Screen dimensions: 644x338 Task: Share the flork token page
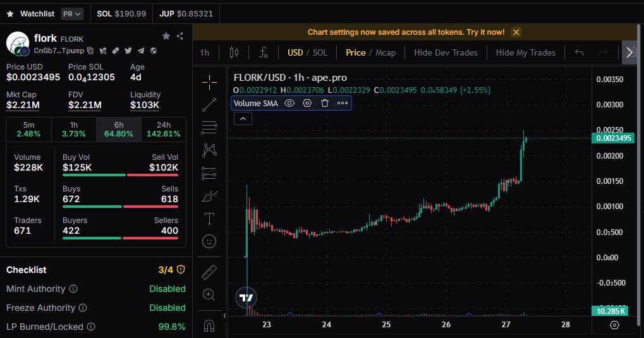click(x=180, y=36)
